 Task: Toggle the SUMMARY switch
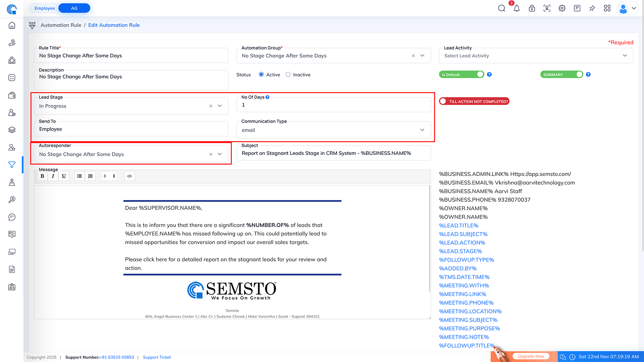tap(561, 74)
